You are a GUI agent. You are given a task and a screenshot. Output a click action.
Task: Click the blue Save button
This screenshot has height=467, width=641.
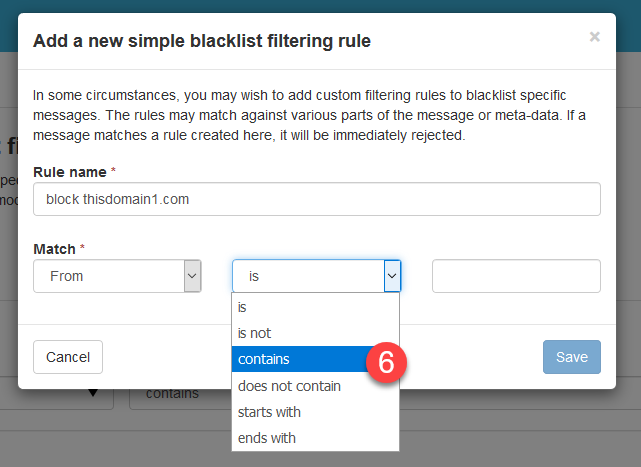(x=571, y=357)
